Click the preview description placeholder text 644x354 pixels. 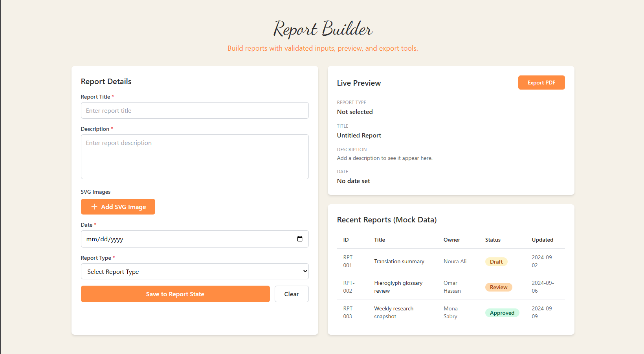point(385,158)
